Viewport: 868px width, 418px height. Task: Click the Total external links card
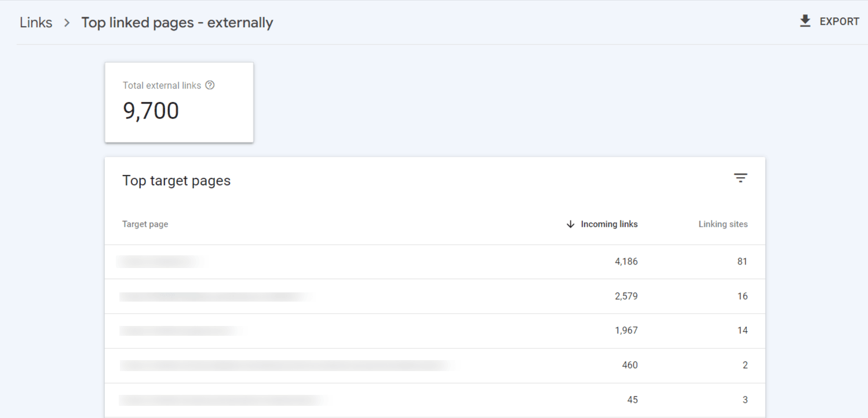point(178,102)
